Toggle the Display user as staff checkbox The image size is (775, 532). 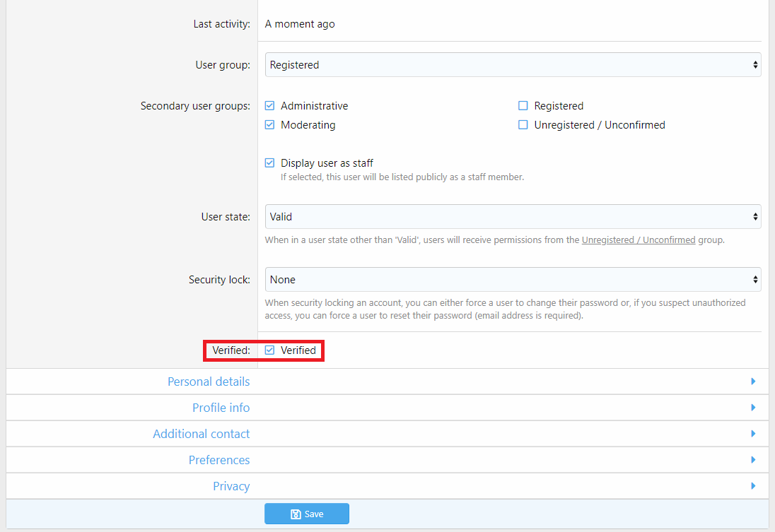pos(269,163)
